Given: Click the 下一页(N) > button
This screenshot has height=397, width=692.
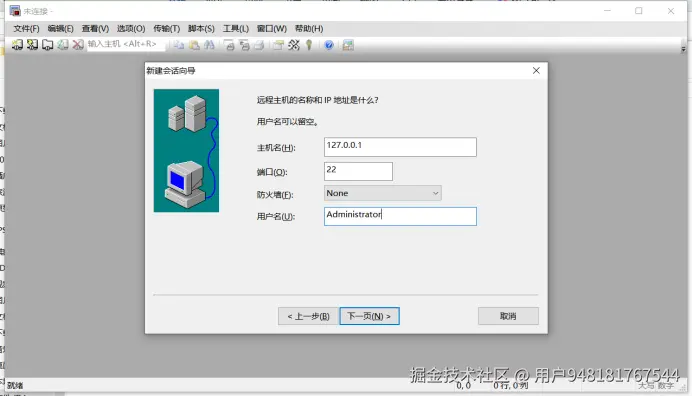Looking at the screenshot, I should click(369, 316).
